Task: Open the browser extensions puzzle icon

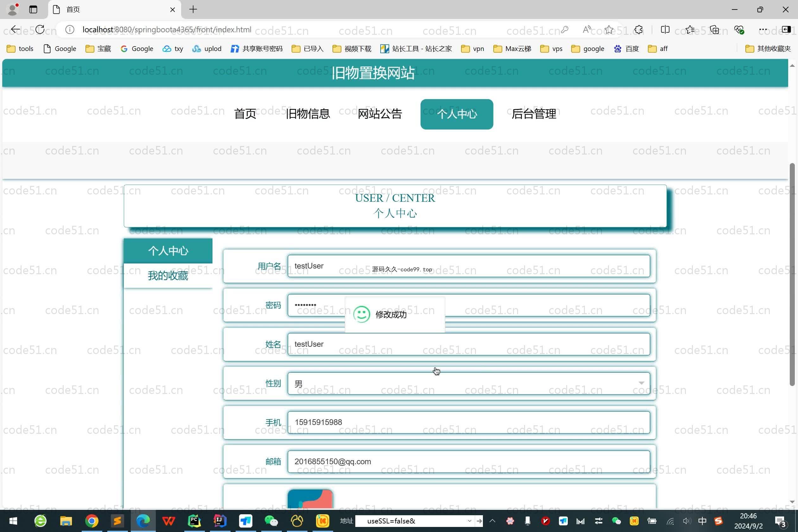Action: tap(638, 29)
